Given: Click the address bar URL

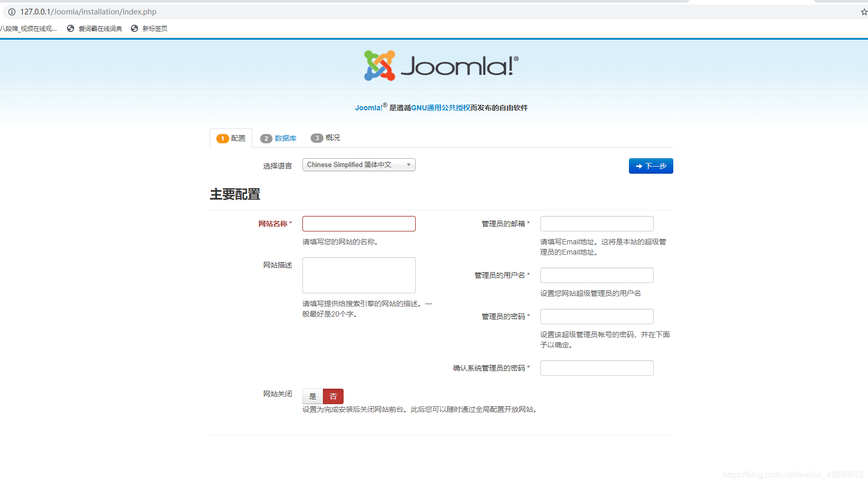Looking at the screenshot, I should pyautogui.click(x=89, y=12).
